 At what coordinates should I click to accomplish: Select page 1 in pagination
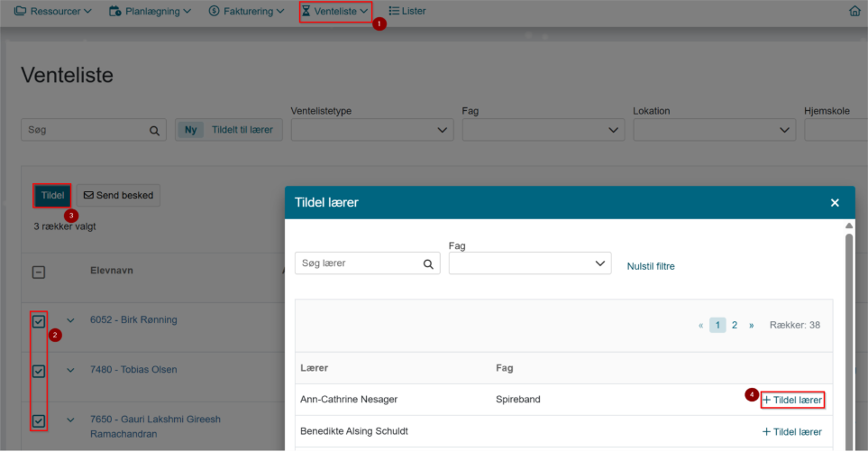[x=717, y=325]
